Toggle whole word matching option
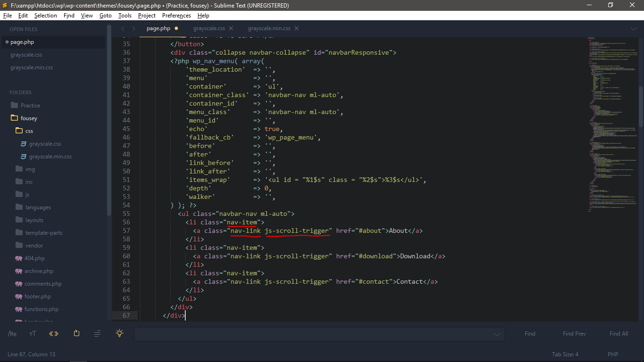644x362 pixels. (54, 334)
